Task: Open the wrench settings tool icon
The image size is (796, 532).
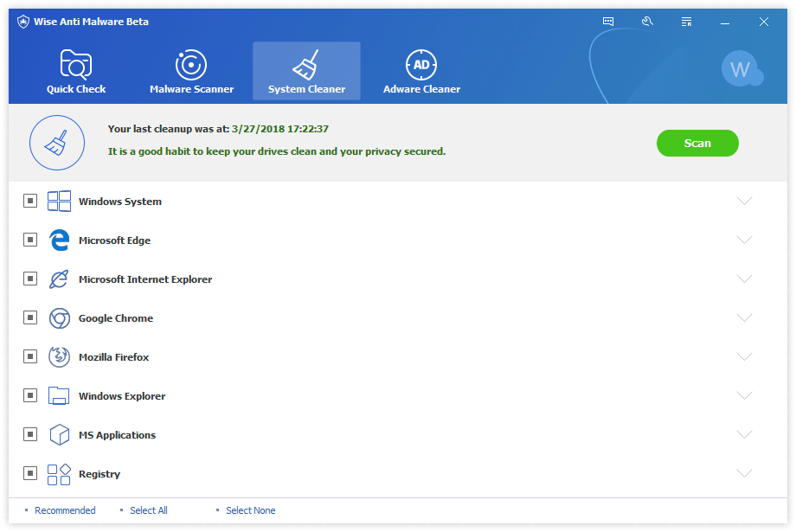Action: [647, 22]
